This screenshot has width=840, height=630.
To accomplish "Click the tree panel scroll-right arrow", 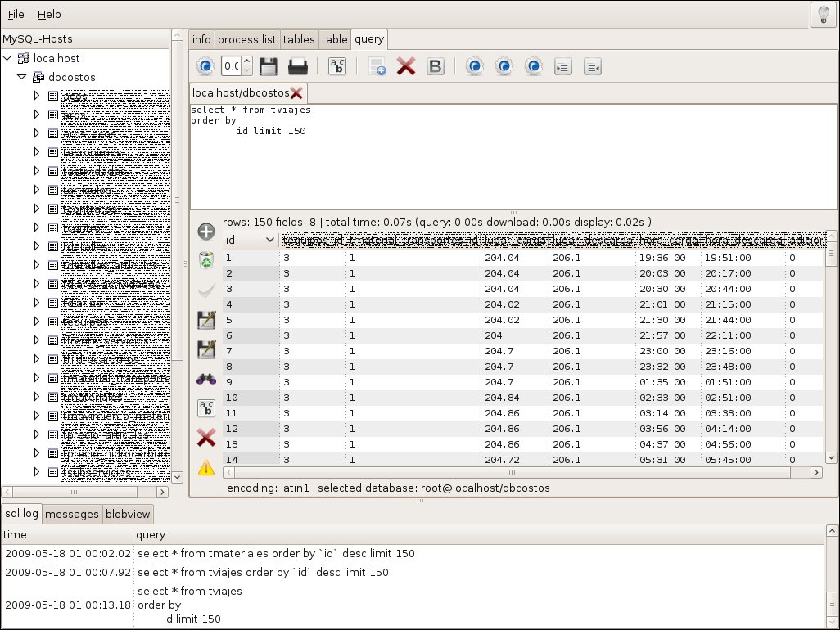I will (x=163, y=492).
